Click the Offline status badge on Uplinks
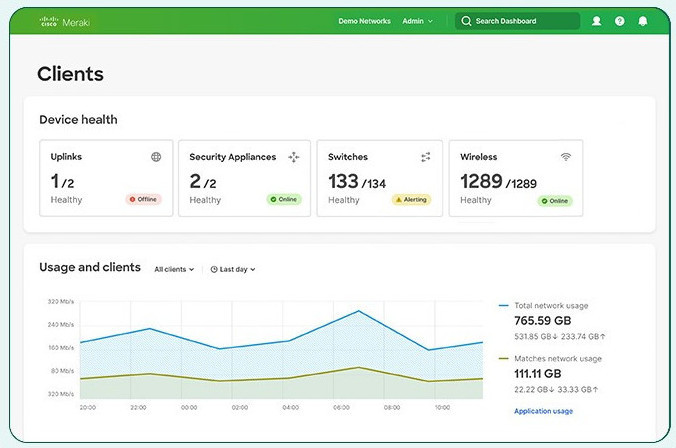Screen dimensions: 676x448 144,199
